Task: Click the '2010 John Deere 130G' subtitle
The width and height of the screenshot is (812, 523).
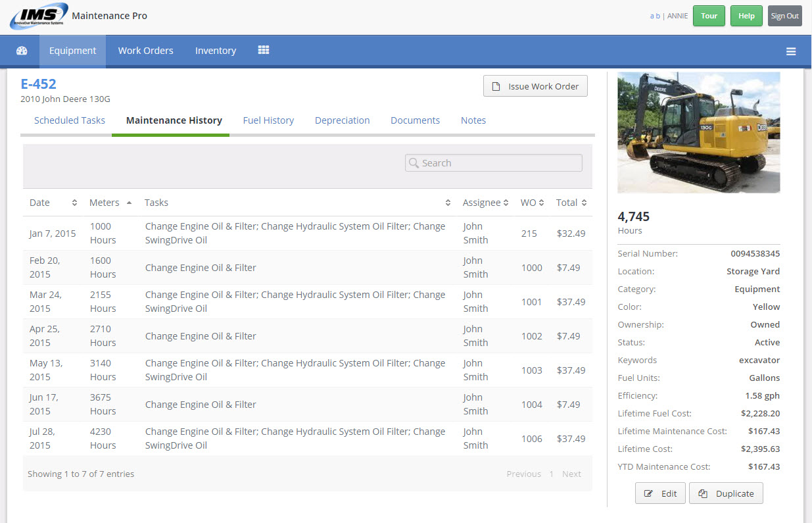Action: tap(66, 99)
